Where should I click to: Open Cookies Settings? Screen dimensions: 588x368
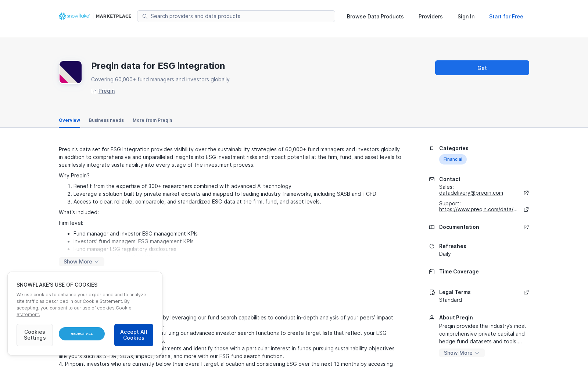(x=35, y=335)
